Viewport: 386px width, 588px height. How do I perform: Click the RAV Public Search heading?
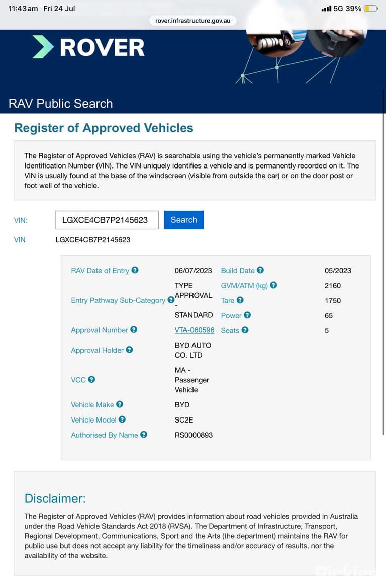tap(61, 104)
